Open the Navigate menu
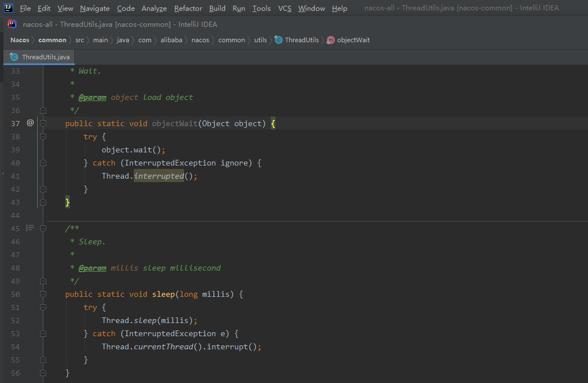 click(95, 8)
